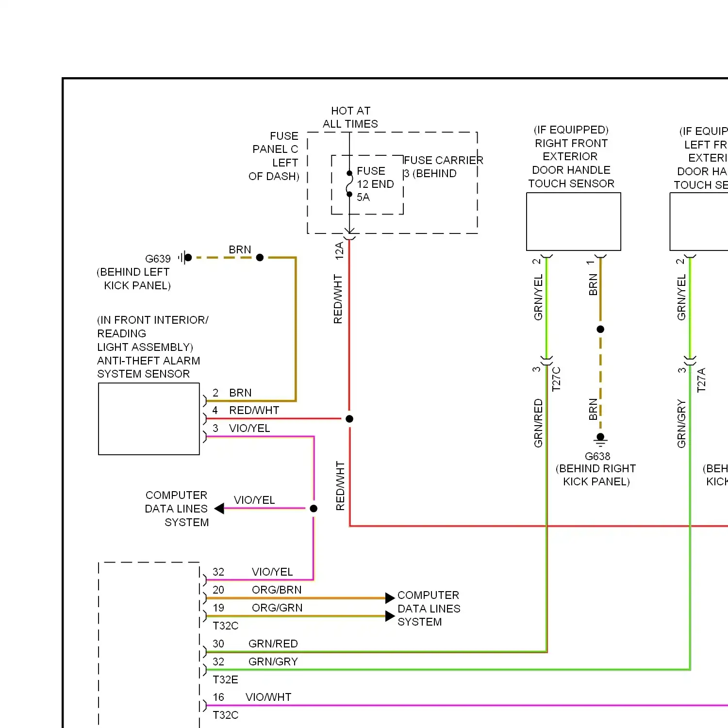Select pin 32 VIO/YEL on the module
The height and width of the screenshot is (728, 728).
(x=252, y=572)
